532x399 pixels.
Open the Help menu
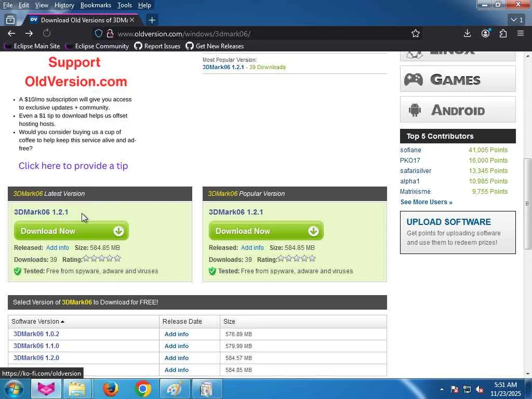144,5
